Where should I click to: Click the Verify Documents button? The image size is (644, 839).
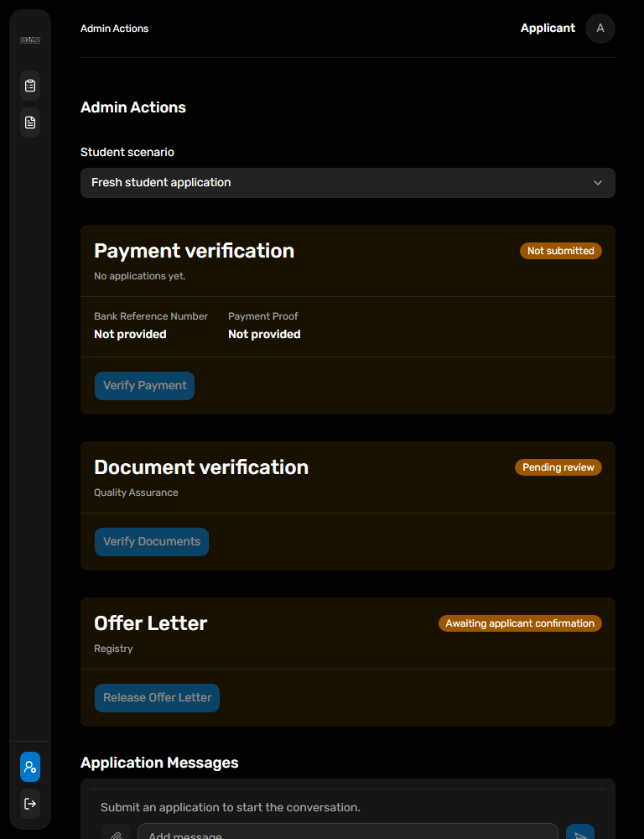(152, 542)
